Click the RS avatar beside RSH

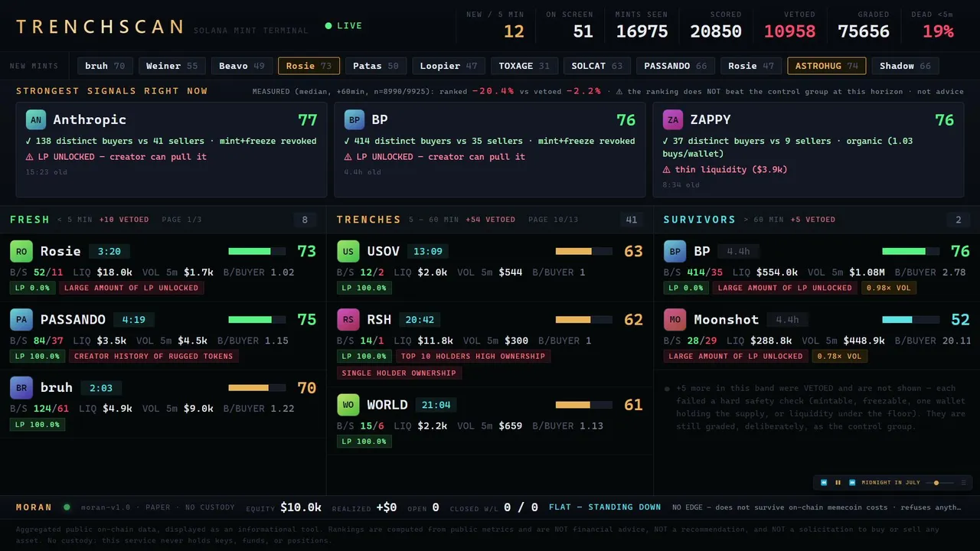click(x=348, y=319)
